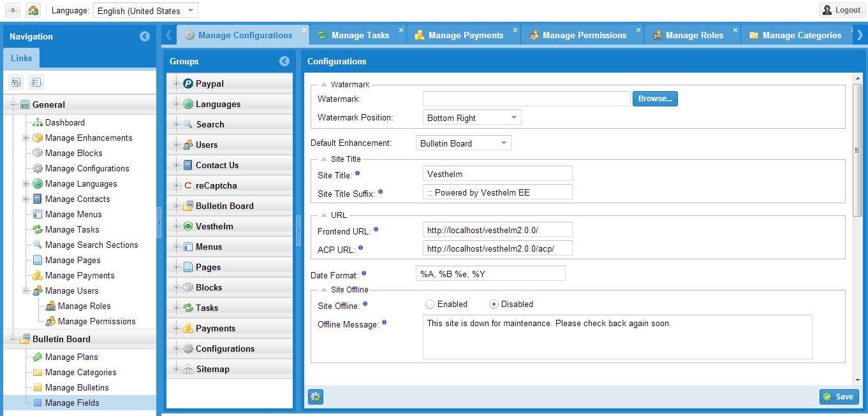The width and height of the screenshot is (868, 416).
Task: Select the Disabled radio for Site Offline
Action: [x=494, y=304]
